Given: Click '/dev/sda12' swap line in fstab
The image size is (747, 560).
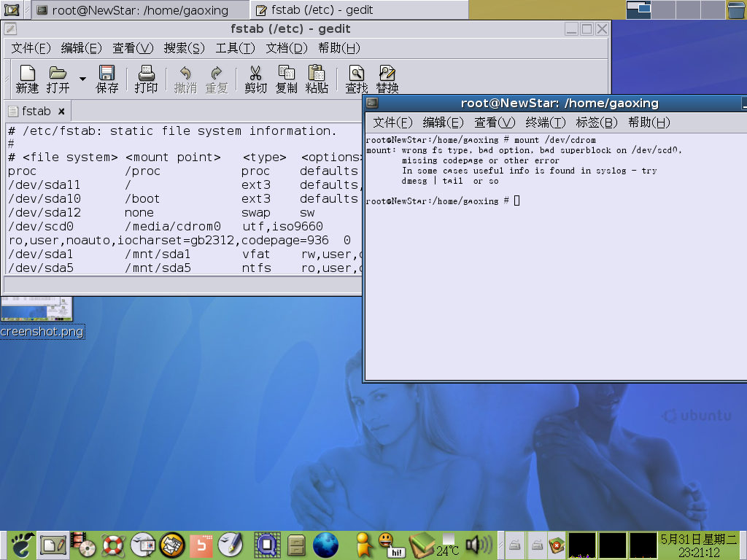Looking at the screenshot, I should (161, 212).
